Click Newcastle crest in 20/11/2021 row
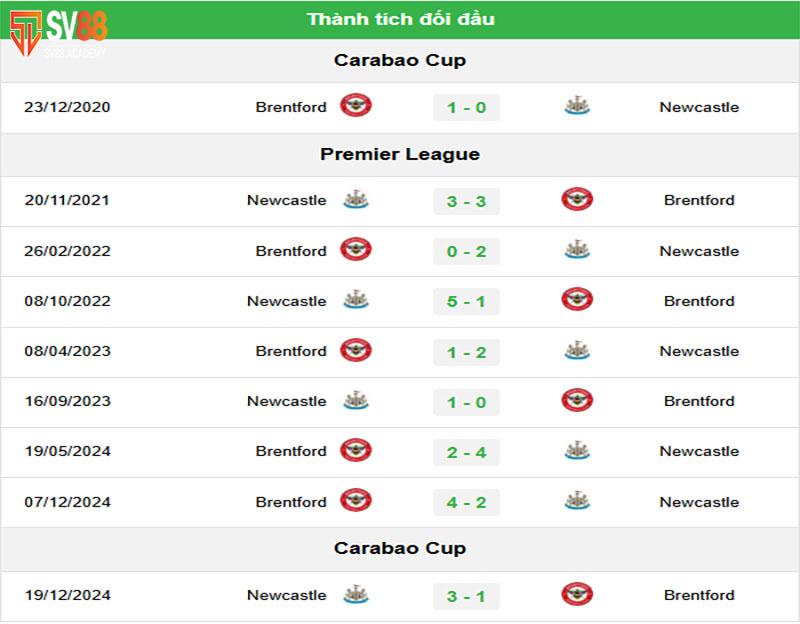This screenshot has width=800, height=624. pyautogui.click(x=356, y=199)
